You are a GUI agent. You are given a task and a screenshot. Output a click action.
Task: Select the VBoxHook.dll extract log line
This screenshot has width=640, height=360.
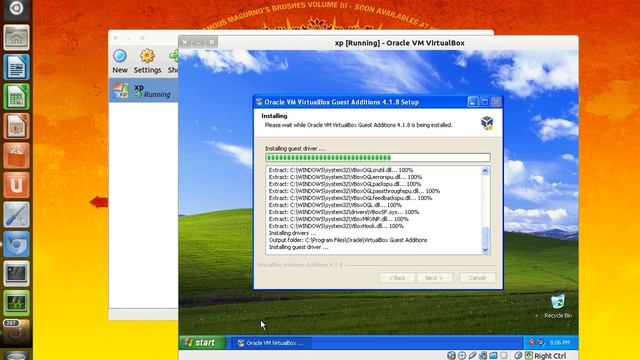point(336,226)
